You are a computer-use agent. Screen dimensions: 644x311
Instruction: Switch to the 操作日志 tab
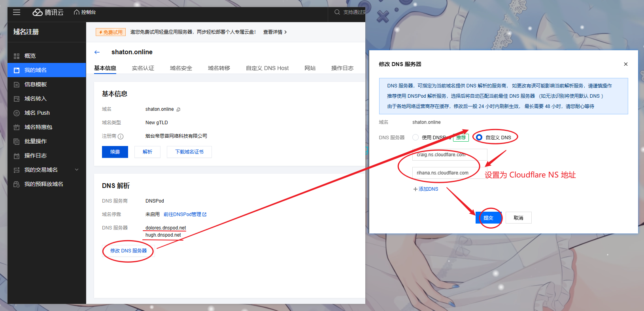pos(342,68)
